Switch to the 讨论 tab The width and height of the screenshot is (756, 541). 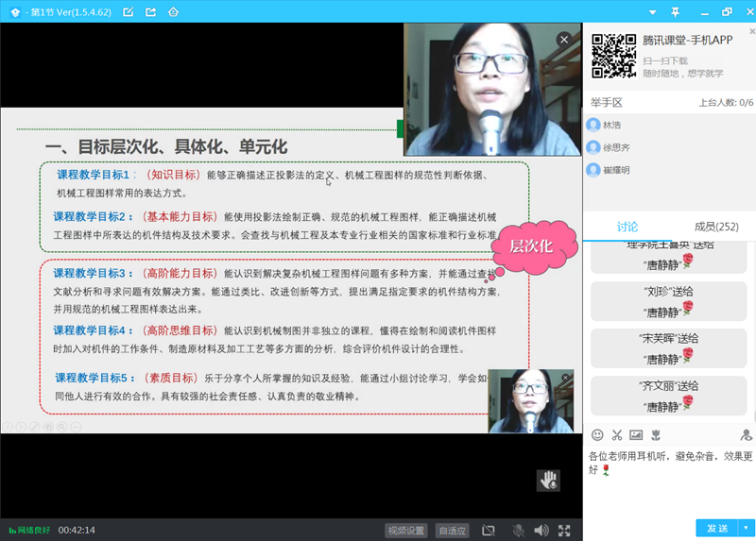(627, 227)
